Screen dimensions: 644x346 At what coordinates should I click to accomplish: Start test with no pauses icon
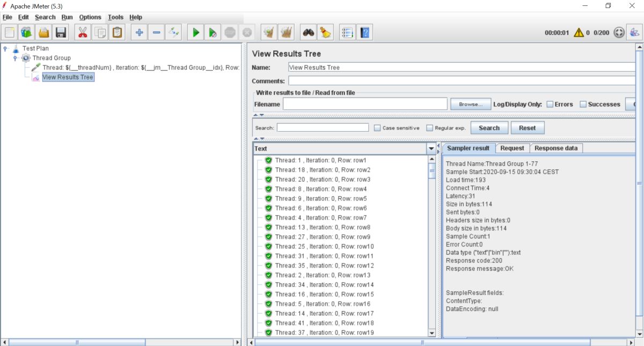coord(213,32)
